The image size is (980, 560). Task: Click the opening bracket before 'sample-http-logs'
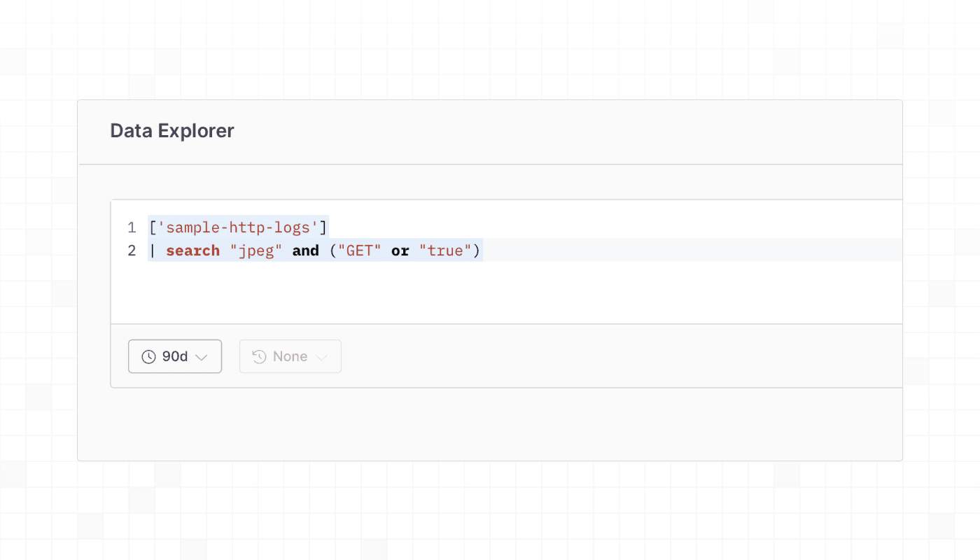[153, 227]
